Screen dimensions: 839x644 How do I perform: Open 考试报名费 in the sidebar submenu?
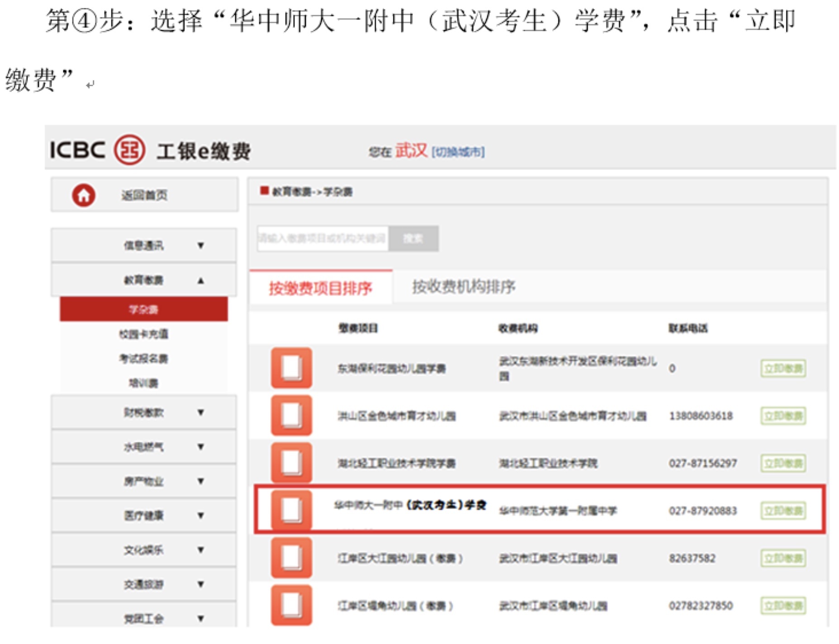tap(143, 359)
